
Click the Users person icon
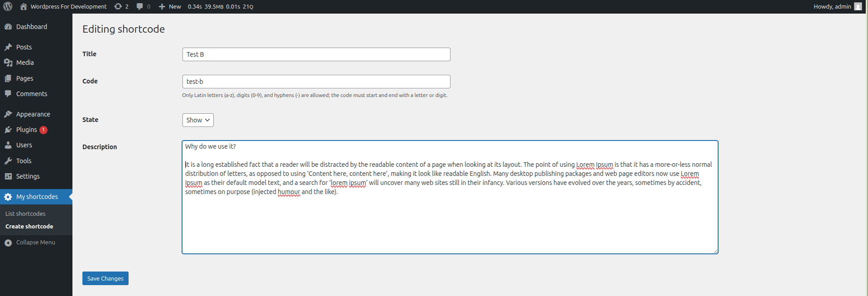pos(8,145)
